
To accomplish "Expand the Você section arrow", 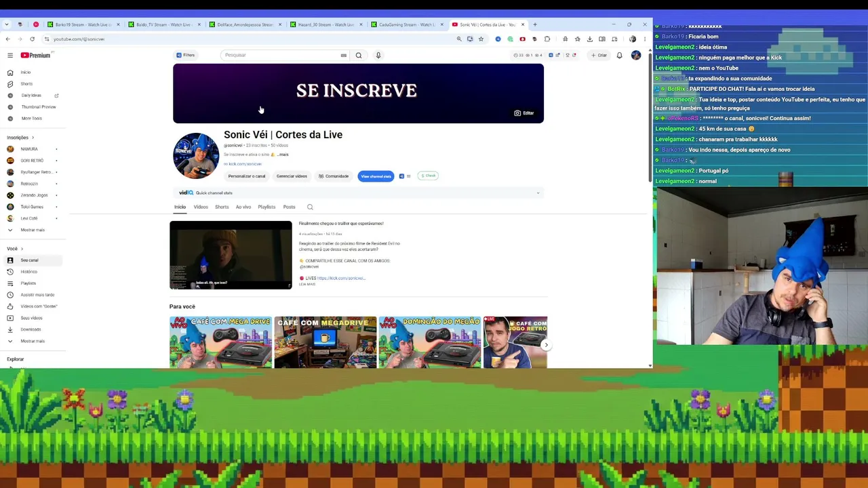I will click(x=22, y=249).
